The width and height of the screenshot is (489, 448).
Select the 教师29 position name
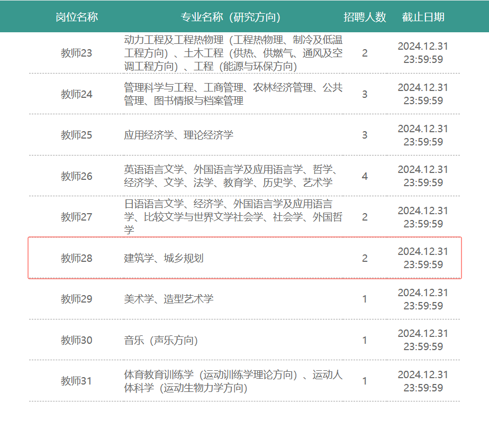[x=76, y=299]
